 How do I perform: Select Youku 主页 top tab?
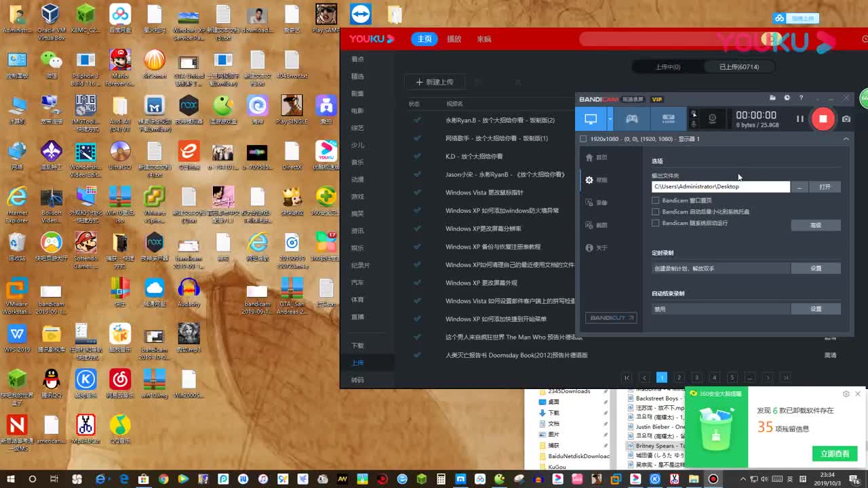tap(425, 39)
